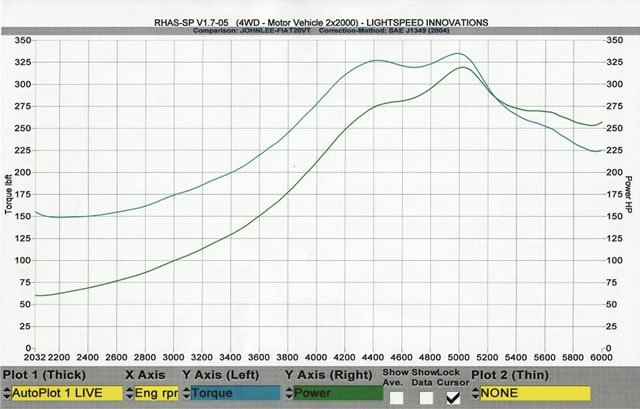Uncheck the Lock Cursor checkbox
This screenshot has height=409, width=640.
tap(452, 398)
